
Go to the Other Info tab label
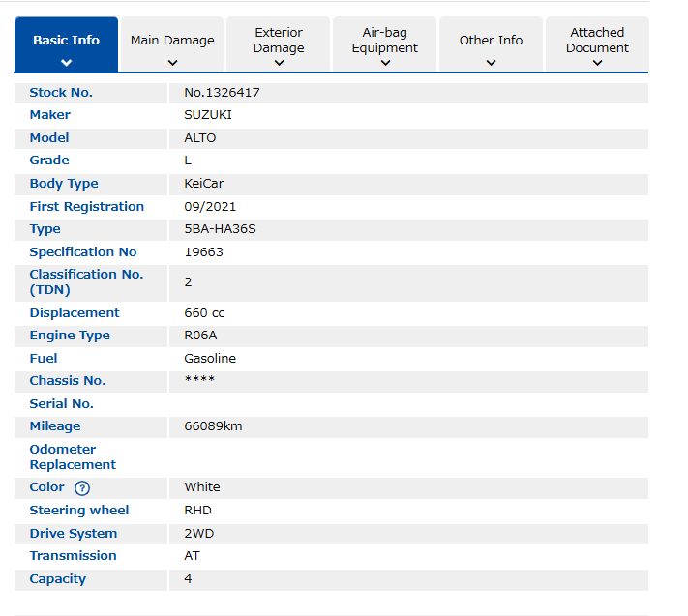point(491,41)
